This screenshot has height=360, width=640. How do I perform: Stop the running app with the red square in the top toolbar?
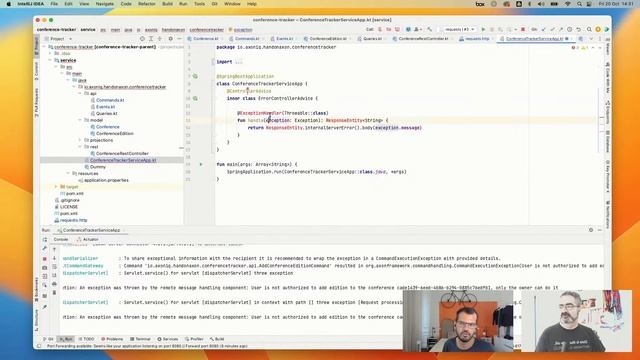click(x=523, y=29)
